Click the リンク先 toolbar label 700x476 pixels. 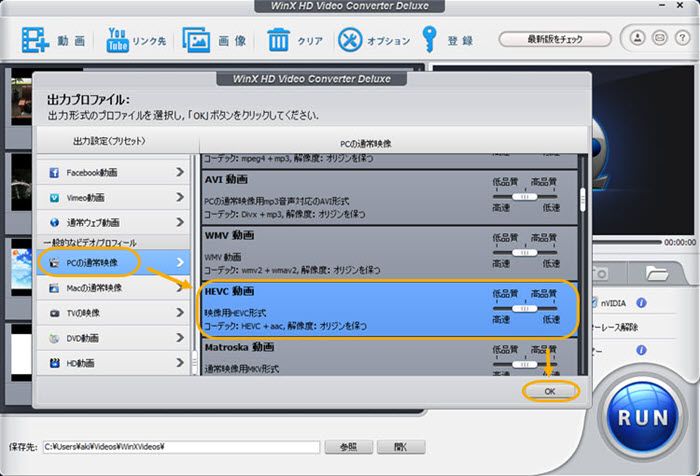149,41
